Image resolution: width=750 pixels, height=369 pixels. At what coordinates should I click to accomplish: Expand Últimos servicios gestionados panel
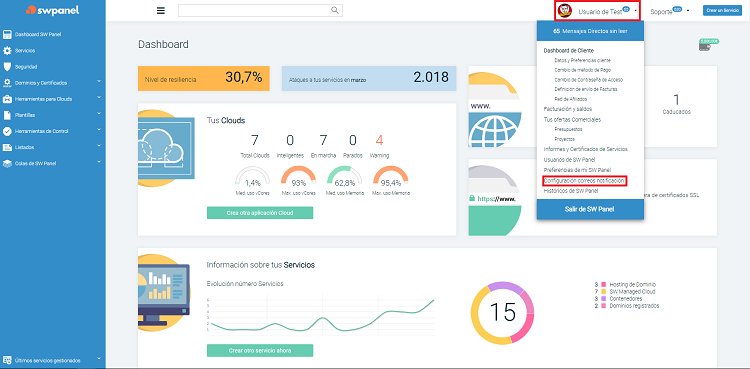click(99, 359)
